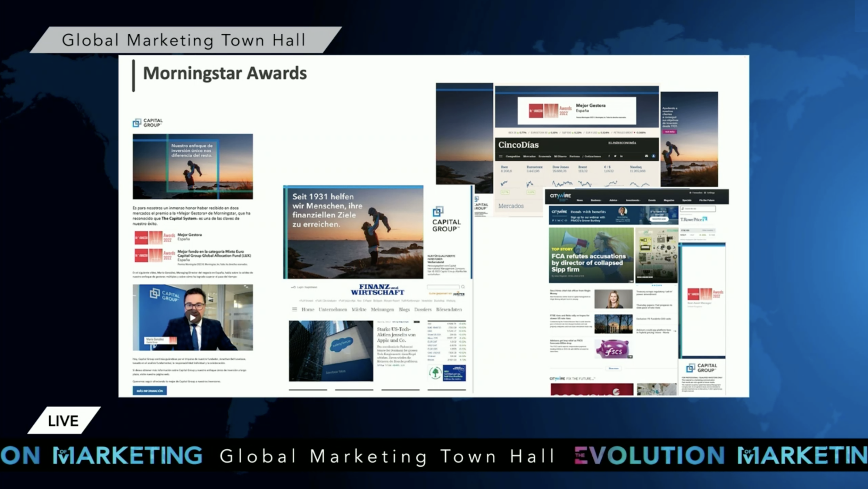868x489 pixels.
Task: Click Capital Group logo above Spanish email
Action: [148, 123]
